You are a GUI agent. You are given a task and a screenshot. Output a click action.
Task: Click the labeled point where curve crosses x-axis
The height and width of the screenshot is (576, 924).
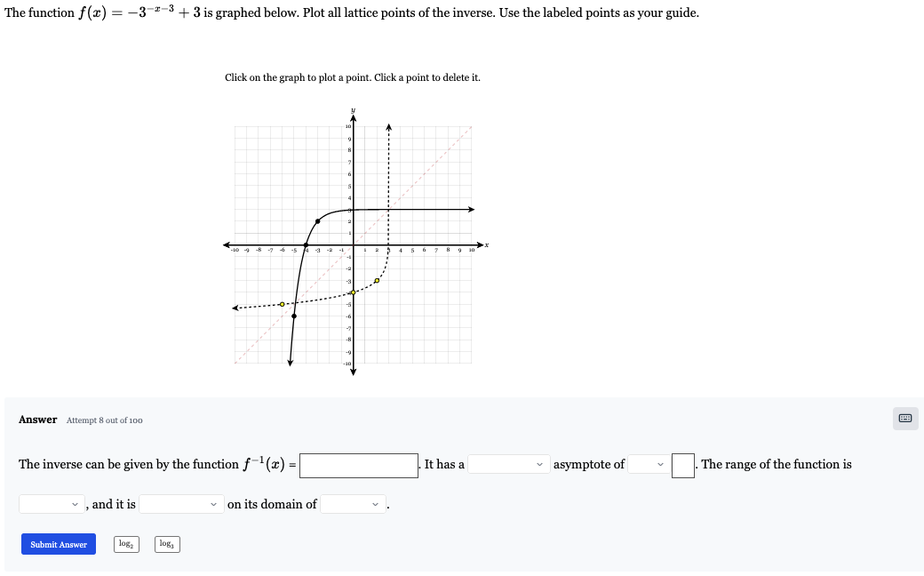click(x=307, y=244)
